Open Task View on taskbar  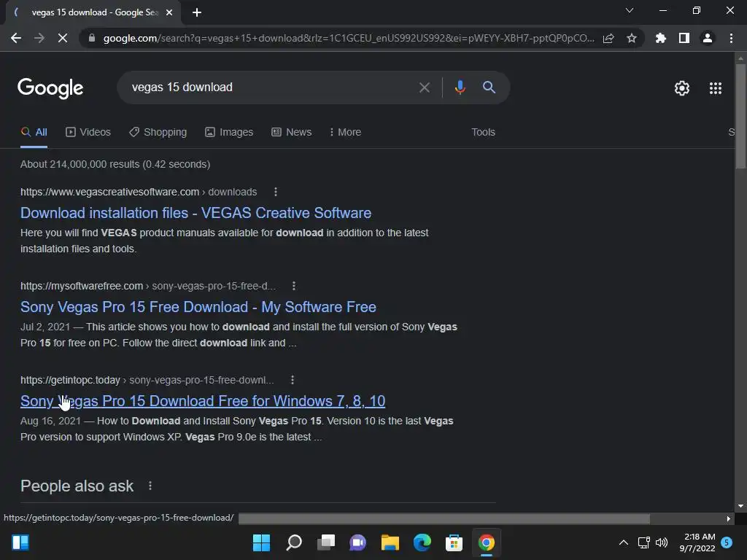tap(326, 542)
